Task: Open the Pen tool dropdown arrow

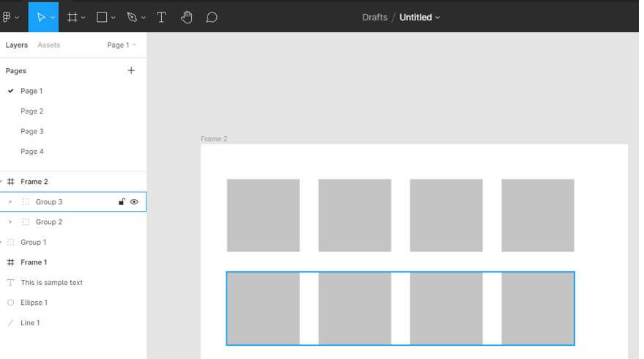Action: (144, 18)
